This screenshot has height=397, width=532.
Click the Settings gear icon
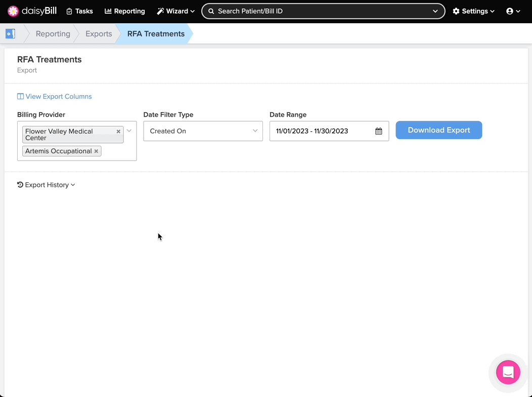456,11
